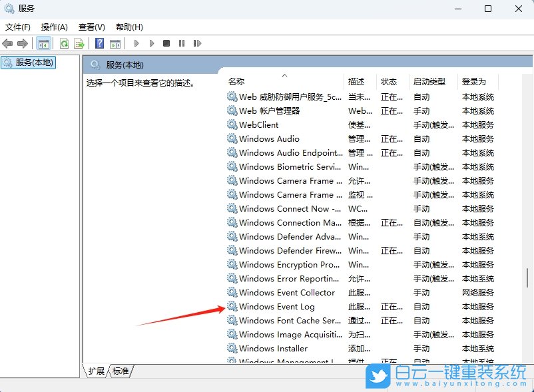Click the Forward navigation arrow
534x392 pixels.
pyautogui.click(x=22, y=43)
